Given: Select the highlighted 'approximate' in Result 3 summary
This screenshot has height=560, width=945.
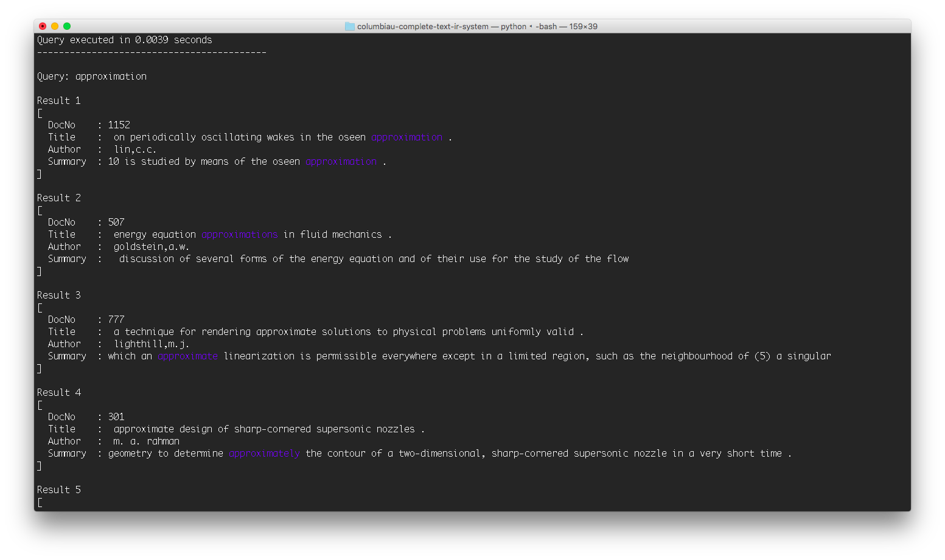Looking at the screenshot, I should [187, 356].
